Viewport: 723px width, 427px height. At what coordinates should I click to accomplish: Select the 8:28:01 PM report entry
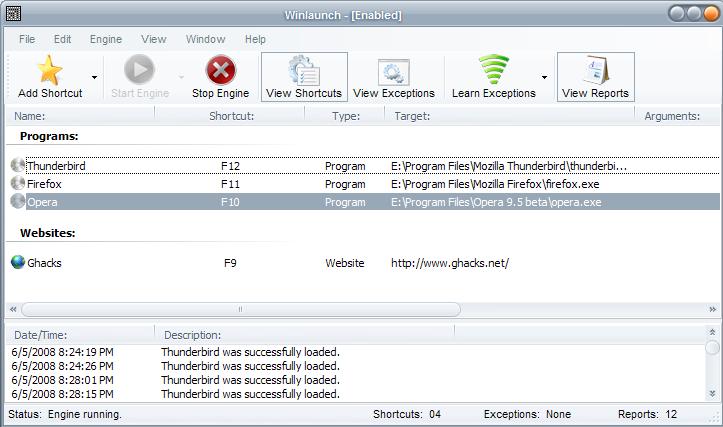[355, 380]
